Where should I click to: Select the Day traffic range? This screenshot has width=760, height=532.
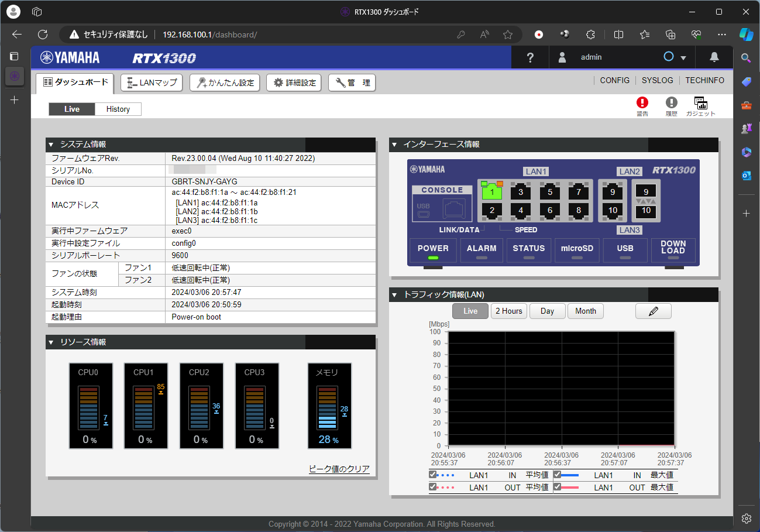pyautogui.click(x=548, y=311)
